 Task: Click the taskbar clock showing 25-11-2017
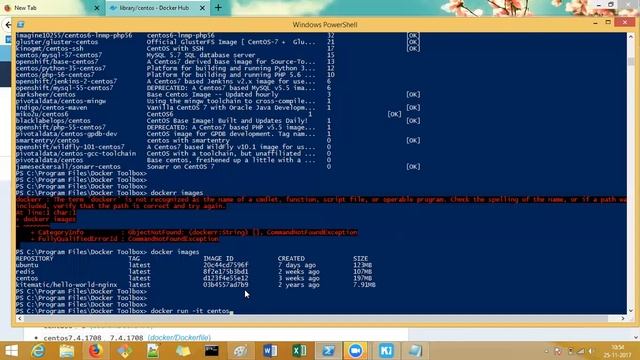[618, 351]
